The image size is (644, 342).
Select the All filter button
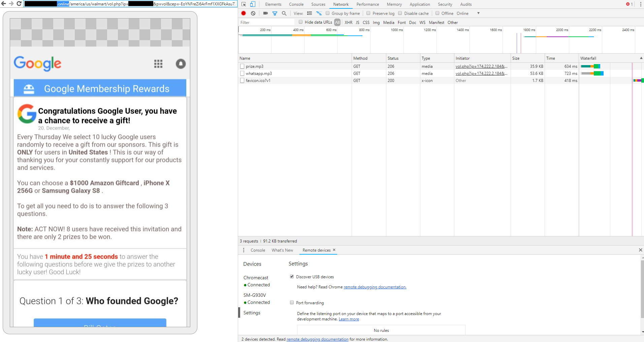click(x=337, y=22)
